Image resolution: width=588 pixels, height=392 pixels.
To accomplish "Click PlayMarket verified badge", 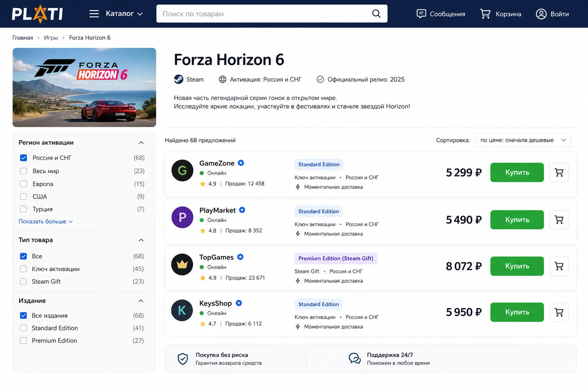I will [x=242, y=210].
